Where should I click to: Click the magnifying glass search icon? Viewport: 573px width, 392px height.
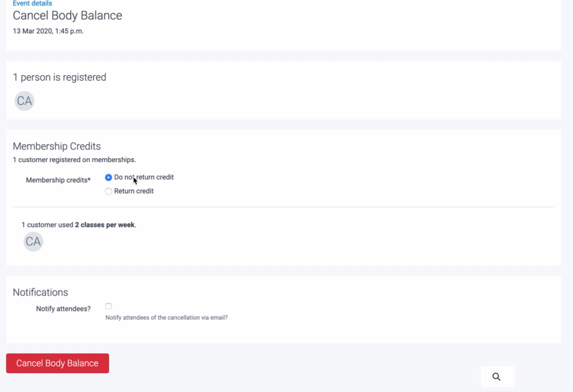[496, 377]
